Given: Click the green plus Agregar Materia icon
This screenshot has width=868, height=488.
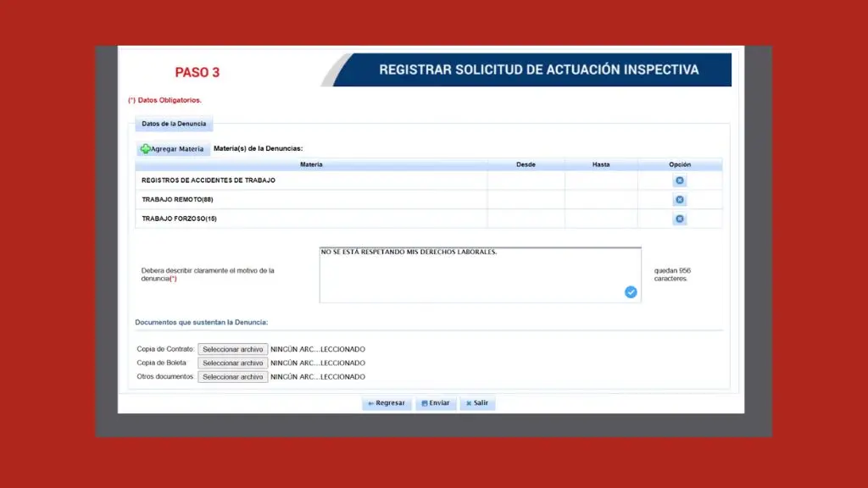Looking at the screenshot, I should click(145, 149).
